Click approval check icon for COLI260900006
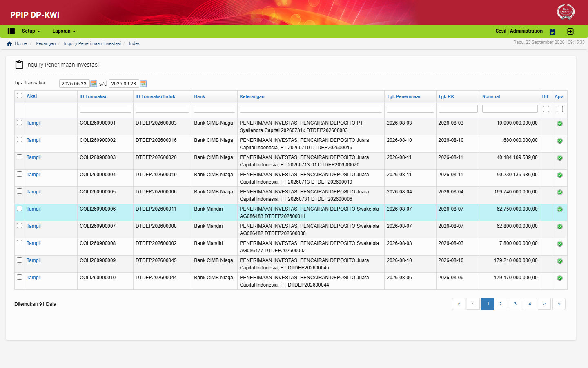 560,209
